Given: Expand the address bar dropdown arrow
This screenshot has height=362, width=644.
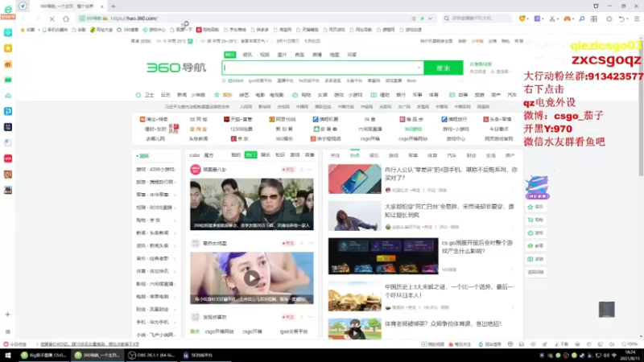Looking at the screenshot, I should pyautogui.click(x=430, y=19).
